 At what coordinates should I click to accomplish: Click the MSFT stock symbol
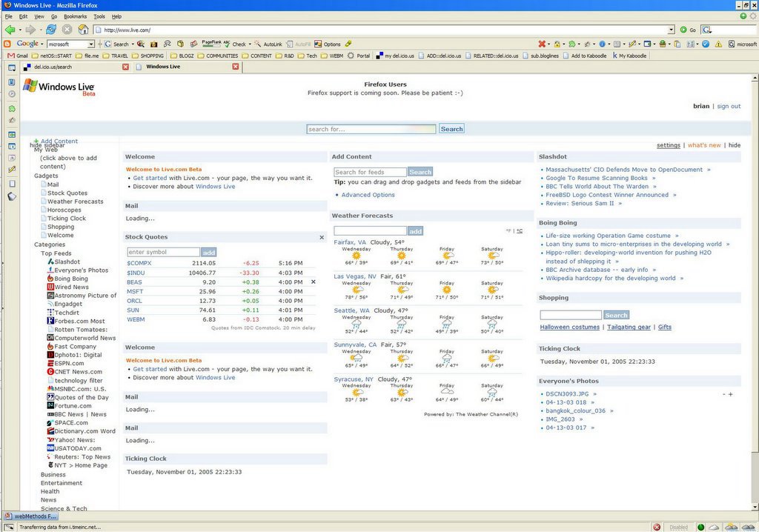point(135,291)
